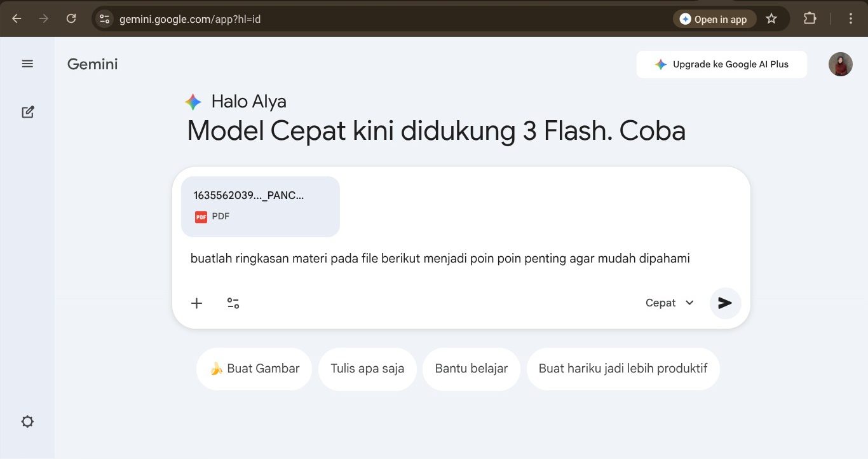Click Upgrade ke Google AI Plus
Screen dimensions: 868x459
point(721,64)
